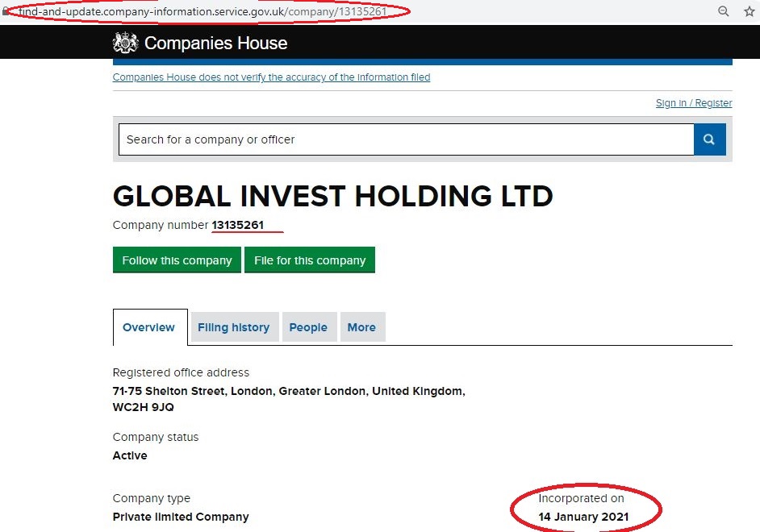
Task: Switch to the Filing history tab
Action: pyautogui.click(x=234, y=327)
